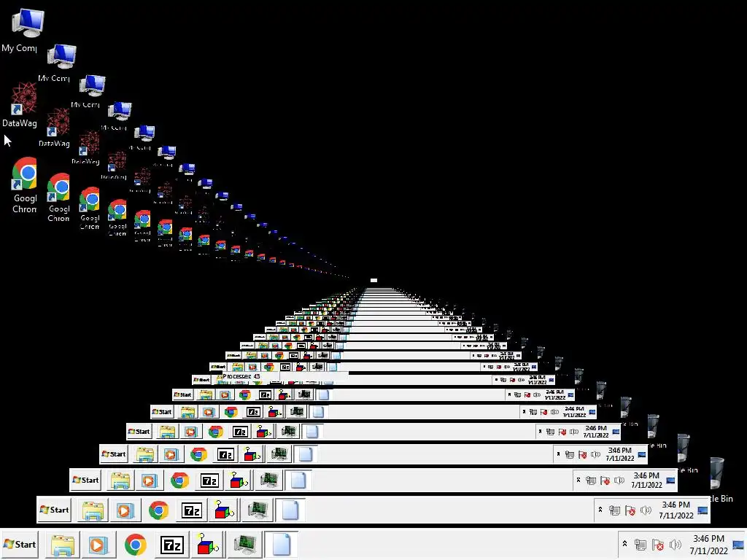Click the red-blue cube app on real bottom taskbar
Screen dimensions: 747x560
pos(207,544)
